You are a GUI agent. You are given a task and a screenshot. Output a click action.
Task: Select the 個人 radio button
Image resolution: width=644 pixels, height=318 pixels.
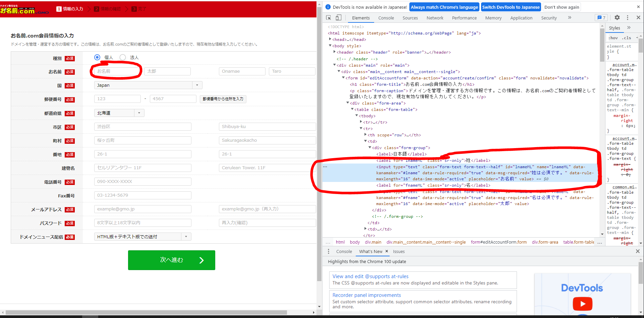pyautogui.click(x=97, y=57)
